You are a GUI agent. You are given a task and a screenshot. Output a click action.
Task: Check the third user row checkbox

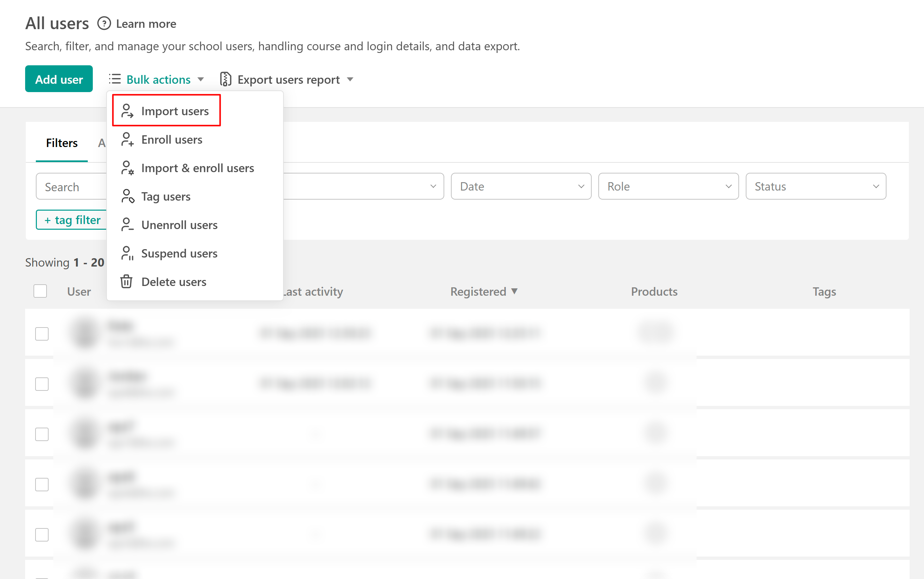[42, 434]
